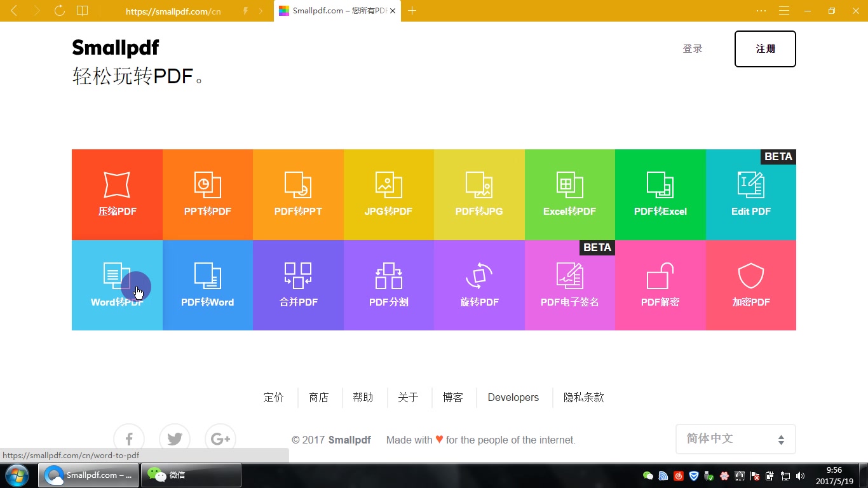Open the browser three-dot more menu
This screenshot has width=868, height=488.
point(761,11)
